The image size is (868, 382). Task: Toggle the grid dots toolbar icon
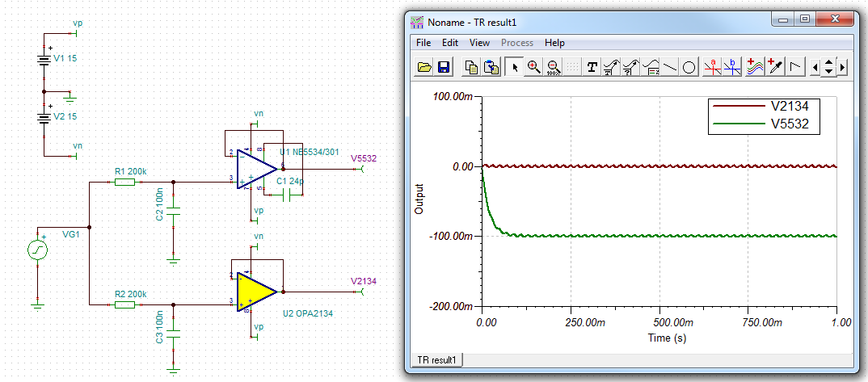coord(572,67)
